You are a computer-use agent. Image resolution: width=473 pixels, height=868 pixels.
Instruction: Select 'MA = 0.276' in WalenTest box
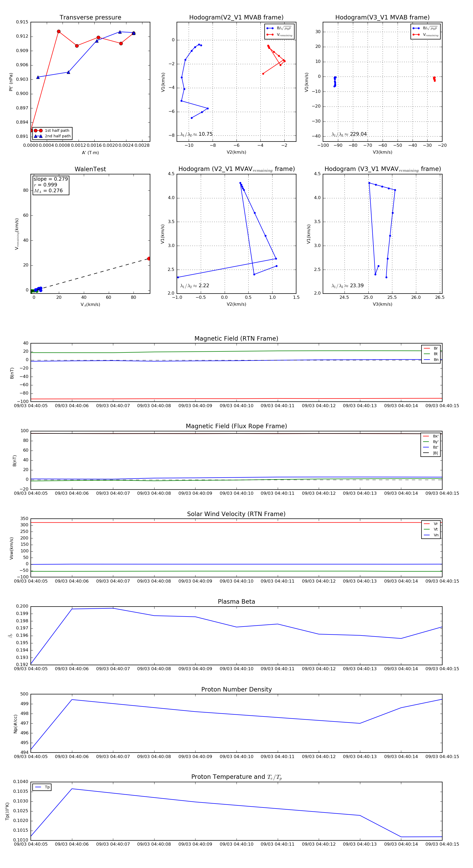[48, 191]
